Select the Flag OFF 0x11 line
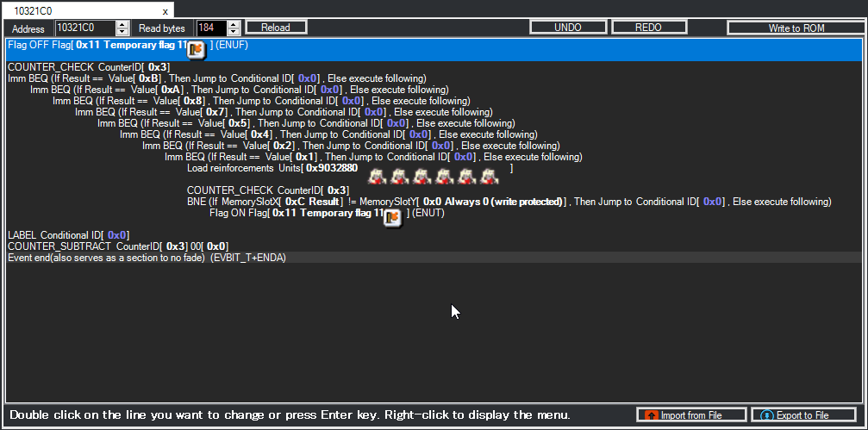Image resolution: width=868 pixels, height=430 pixels. point(434,50)
